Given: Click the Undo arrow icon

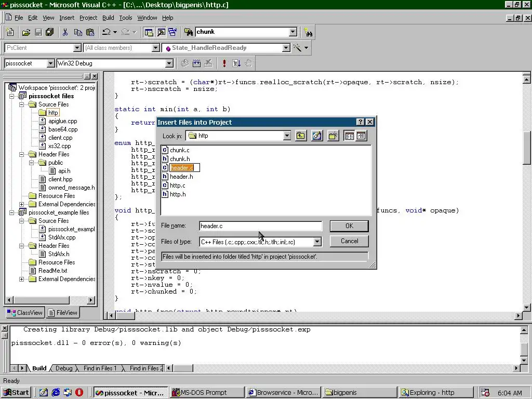Looking at the screenshot, I should [106, 32].
